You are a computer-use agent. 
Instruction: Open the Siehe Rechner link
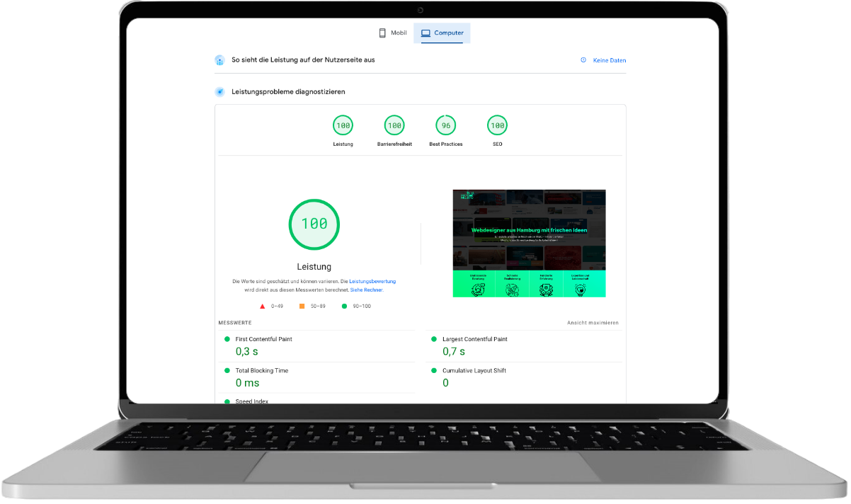pyautogui.click(x=367, y=290)
